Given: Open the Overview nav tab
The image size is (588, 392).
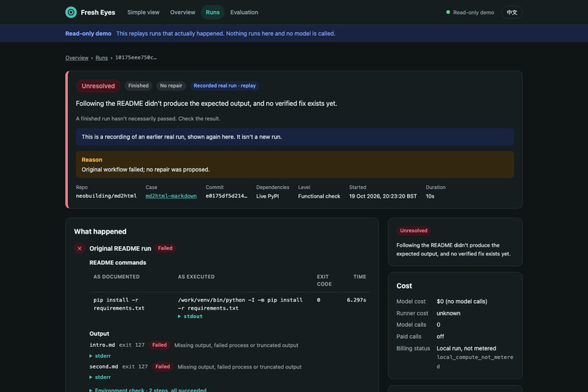Looking at the screenshot, I should click(182, 12).
